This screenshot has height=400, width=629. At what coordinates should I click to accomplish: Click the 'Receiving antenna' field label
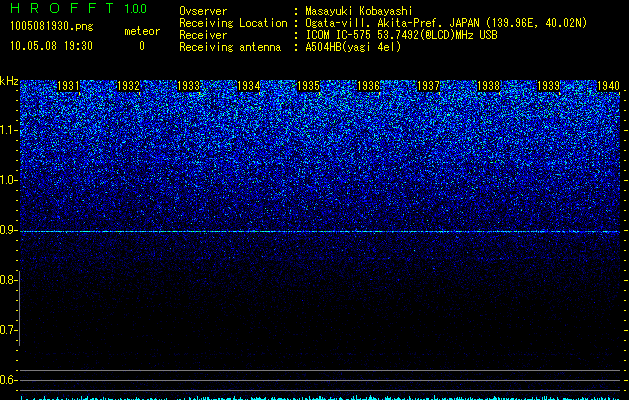pyautogui.click(x=230, y=47)
